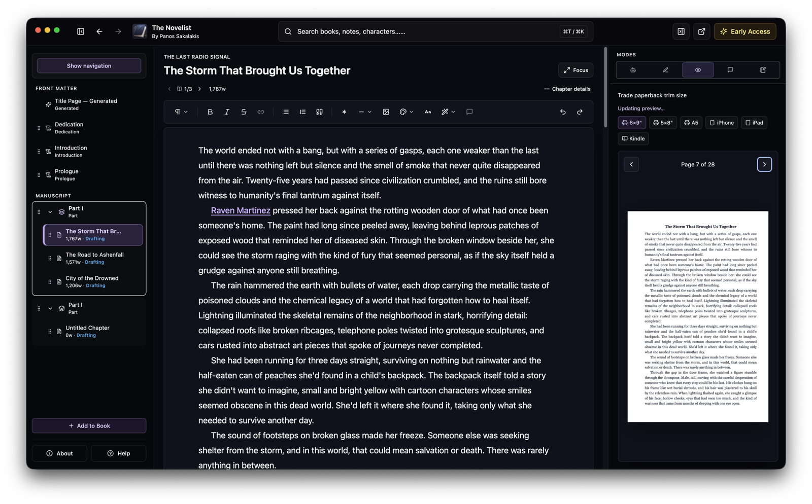Toggle bold formatting in the editor toolbar
The height and width of the screenshot is (504, 812).
(x=210, y=112)
